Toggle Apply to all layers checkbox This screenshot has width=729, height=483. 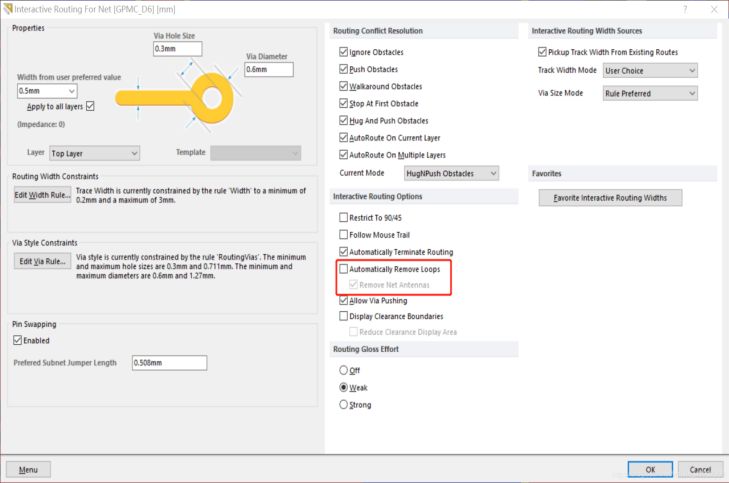91,106
